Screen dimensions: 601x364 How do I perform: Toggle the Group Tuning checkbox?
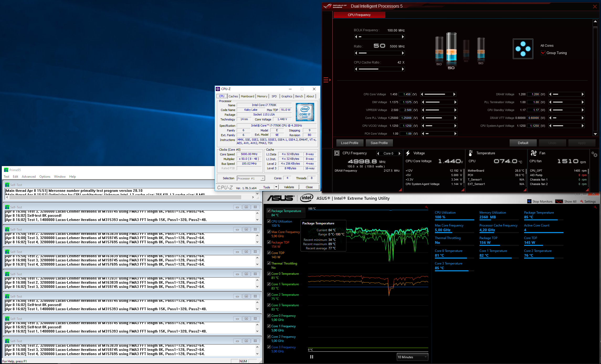(x=543, y=53)
